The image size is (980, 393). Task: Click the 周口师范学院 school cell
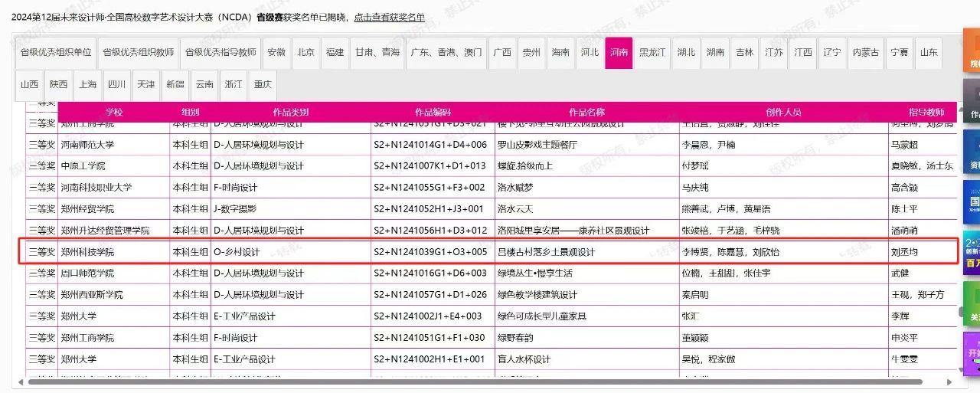[x=114, y=273]
